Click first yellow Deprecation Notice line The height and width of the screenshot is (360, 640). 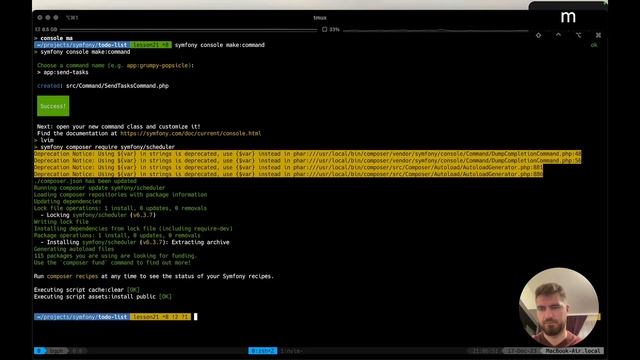tap(307, 154)
